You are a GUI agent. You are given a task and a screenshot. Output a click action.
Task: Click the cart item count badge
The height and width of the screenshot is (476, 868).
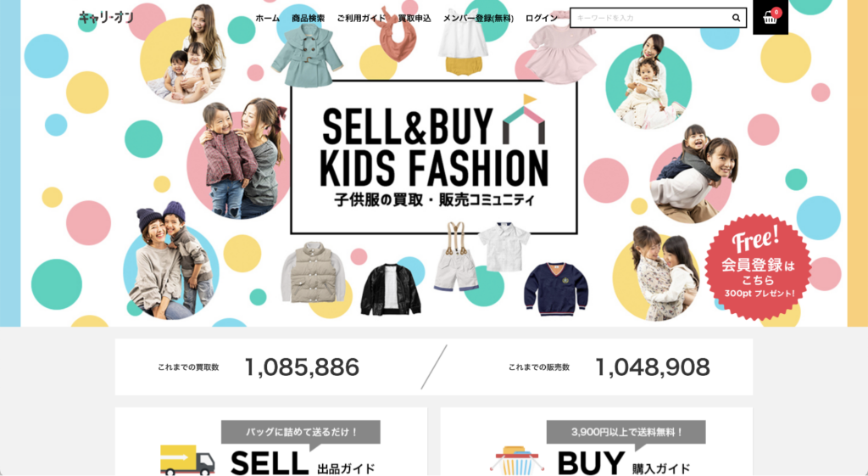pos(776,12)
